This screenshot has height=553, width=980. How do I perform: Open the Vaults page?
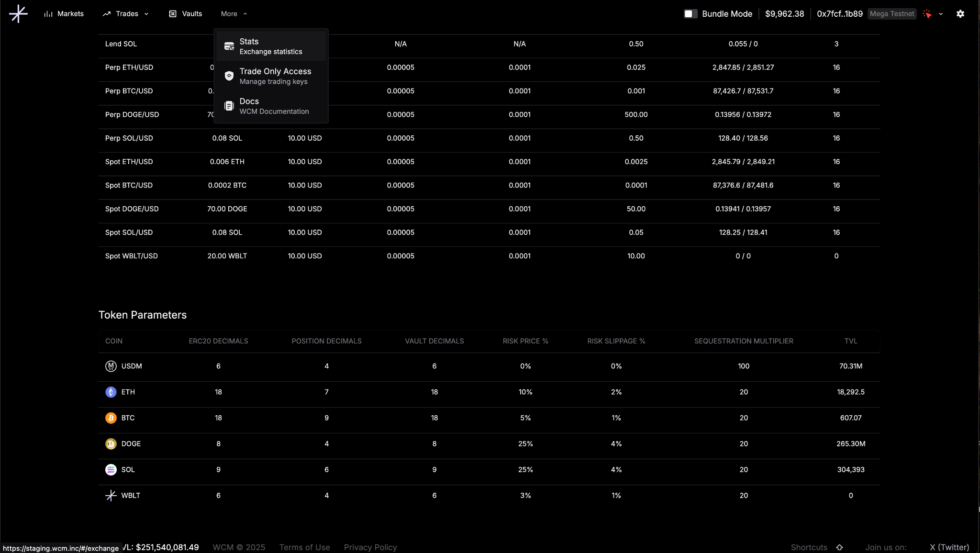pos(186,14)
